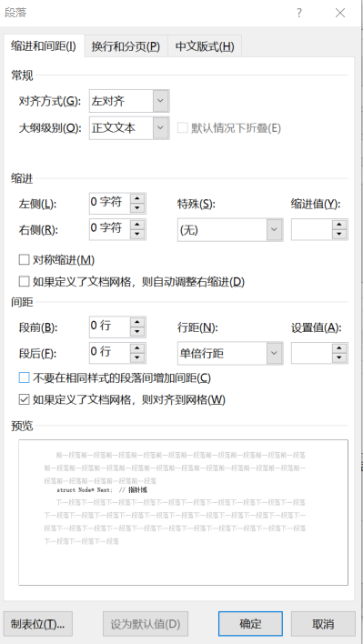Click the 设置值 input field
Image resolution: width=363 pixels, height=644 pixels.
[312, 353]
